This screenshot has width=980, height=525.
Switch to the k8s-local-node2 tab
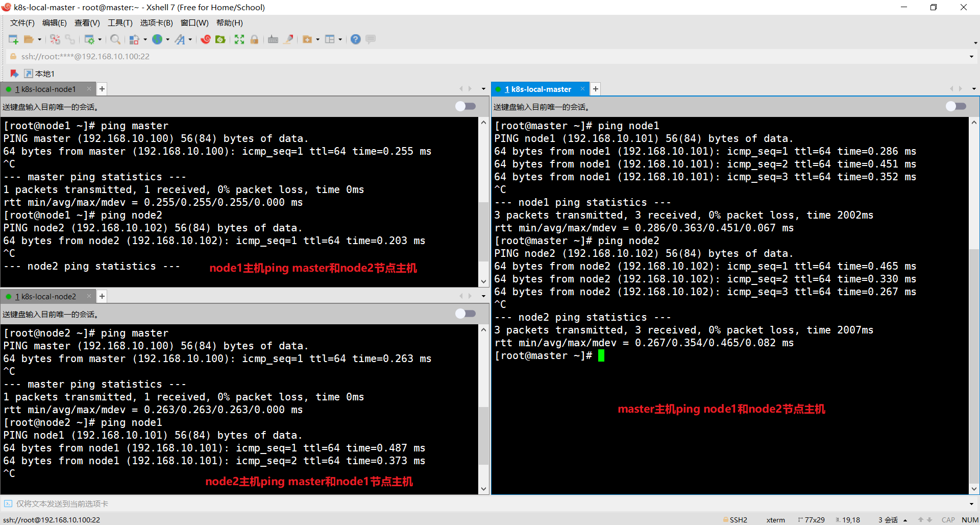click(x=48, y=297)
